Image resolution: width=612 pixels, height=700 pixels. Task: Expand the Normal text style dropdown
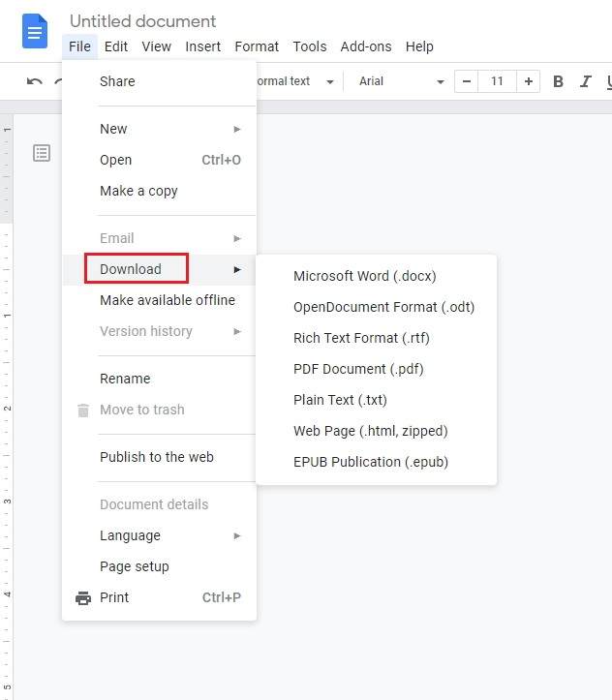click(x=295, y=81)
